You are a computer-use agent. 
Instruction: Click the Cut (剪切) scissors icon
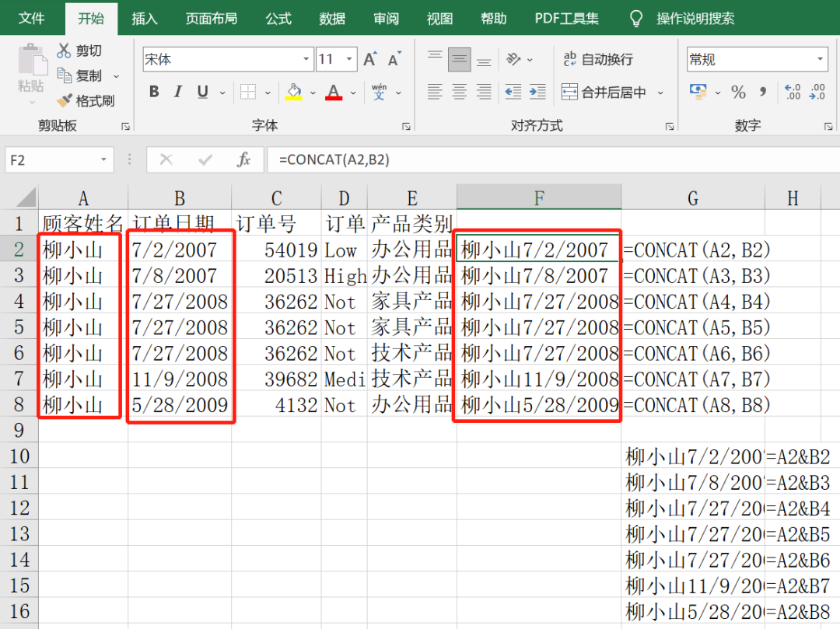pos(64,51)
